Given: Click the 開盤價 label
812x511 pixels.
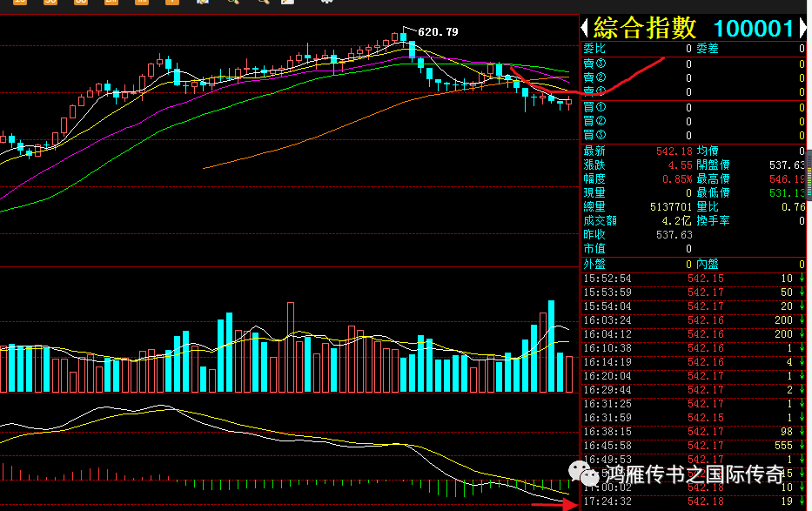Looking at the screenshot, I should pos(713,165).
